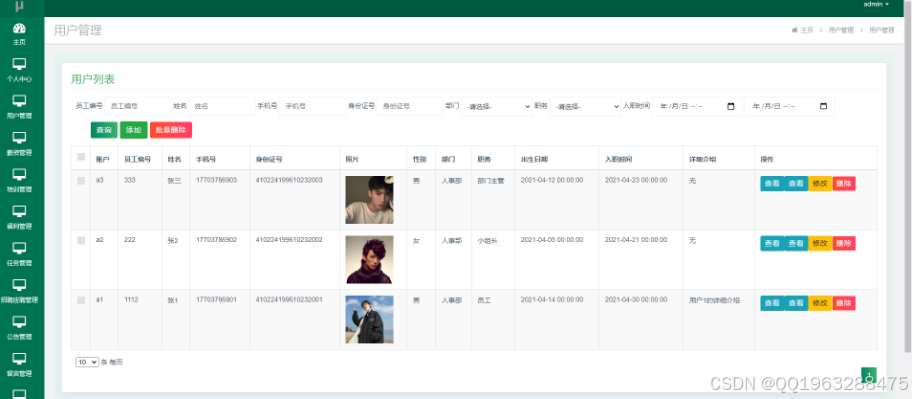Click the first 入职时间 date input
The width and height of the screenshot is (912, 399).
pos(697,106)
